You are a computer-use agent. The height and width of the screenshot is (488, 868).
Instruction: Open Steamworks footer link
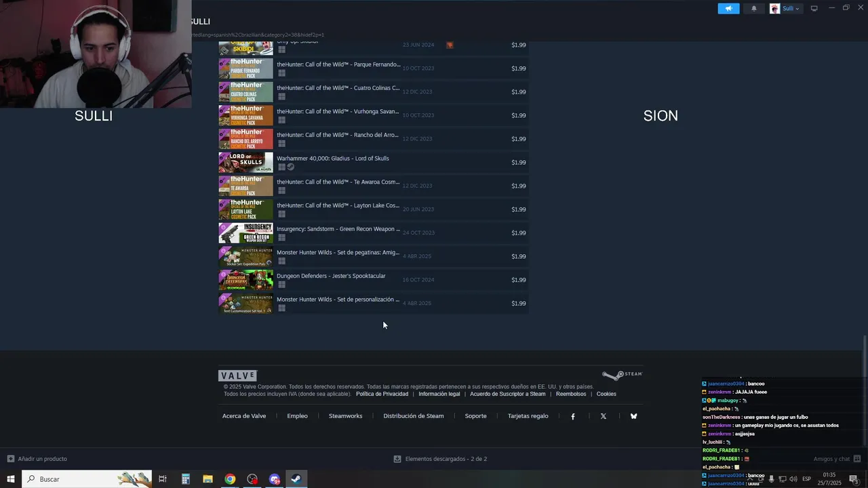click(x=345, y=416)
